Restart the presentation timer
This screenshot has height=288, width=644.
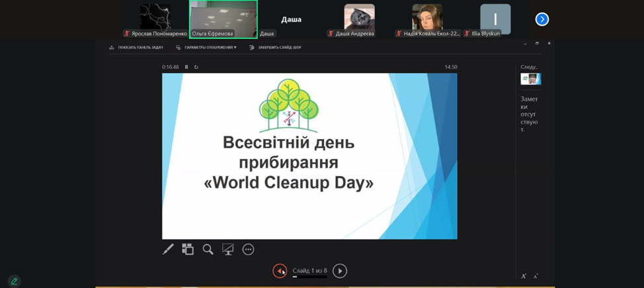click(x=196, y=67)
